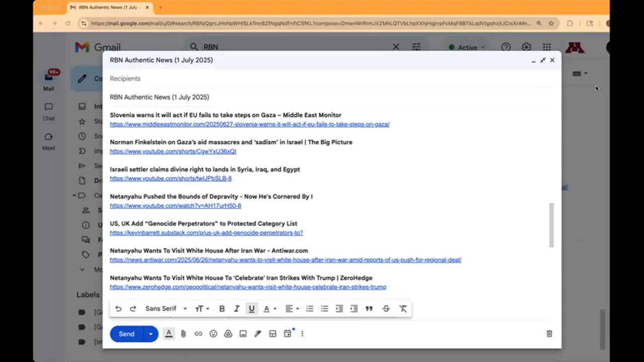
Task: Open the zerohedge.com geopolitical link
Action: 248,287
